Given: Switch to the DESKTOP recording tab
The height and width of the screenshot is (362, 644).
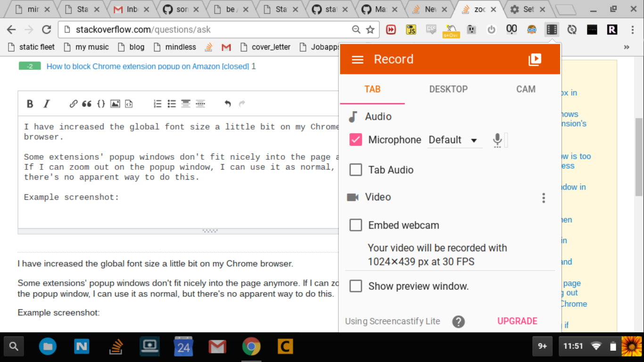Looking at the screenshot, I should 448,89.
